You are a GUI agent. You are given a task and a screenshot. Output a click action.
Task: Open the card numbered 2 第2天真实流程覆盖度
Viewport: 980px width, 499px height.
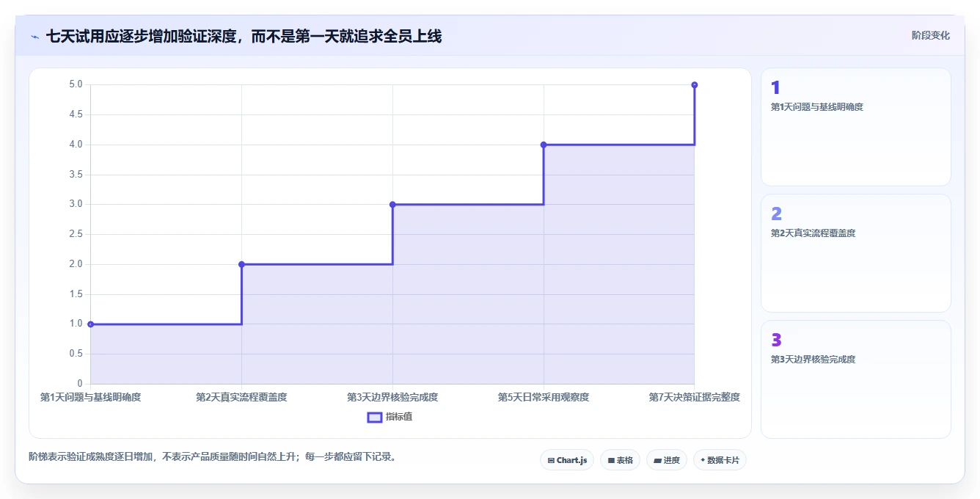tap(855, 253)
